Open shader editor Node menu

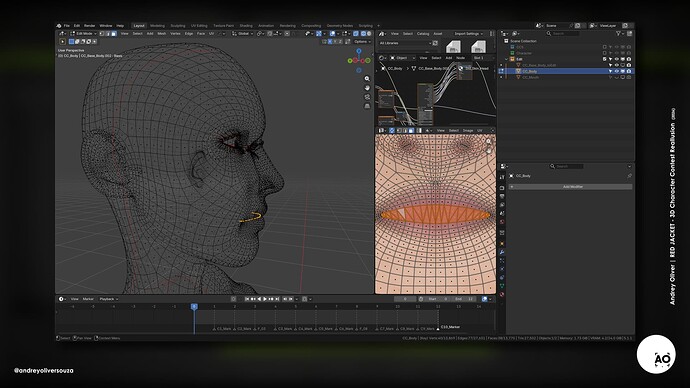click(x=460, y=58)
